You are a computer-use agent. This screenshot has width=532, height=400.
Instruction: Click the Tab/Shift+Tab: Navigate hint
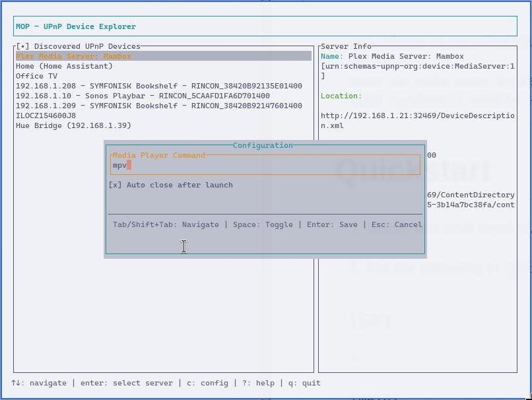[166, 224]
